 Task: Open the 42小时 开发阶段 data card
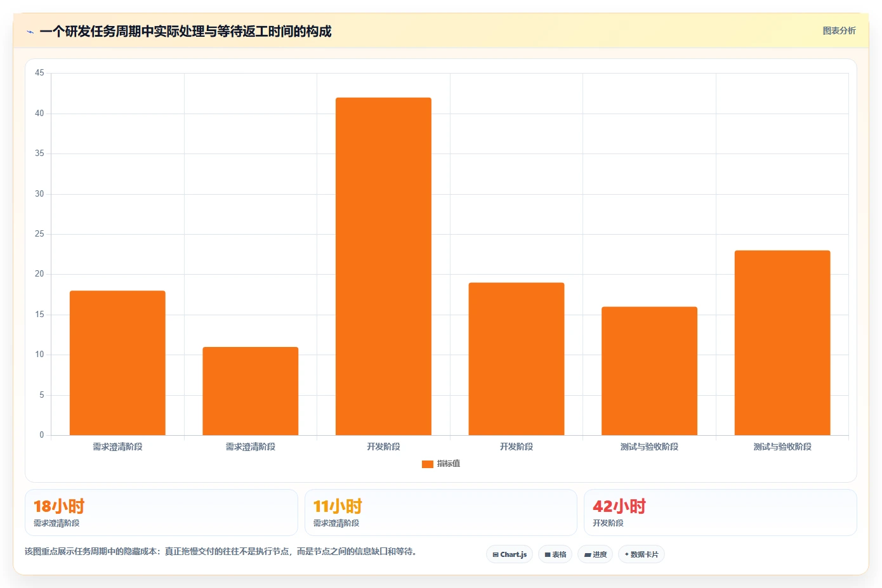720,513
